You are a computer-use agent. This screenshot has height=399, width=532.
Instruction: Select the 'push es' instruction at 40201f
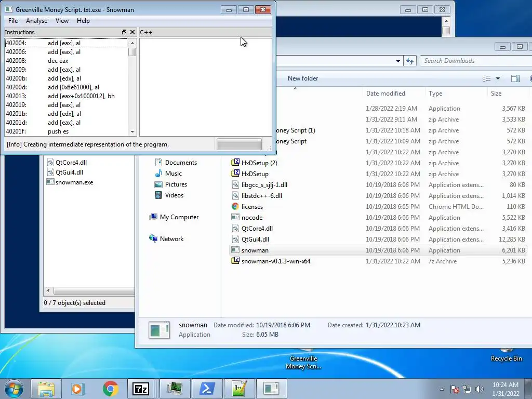[66, 131]
